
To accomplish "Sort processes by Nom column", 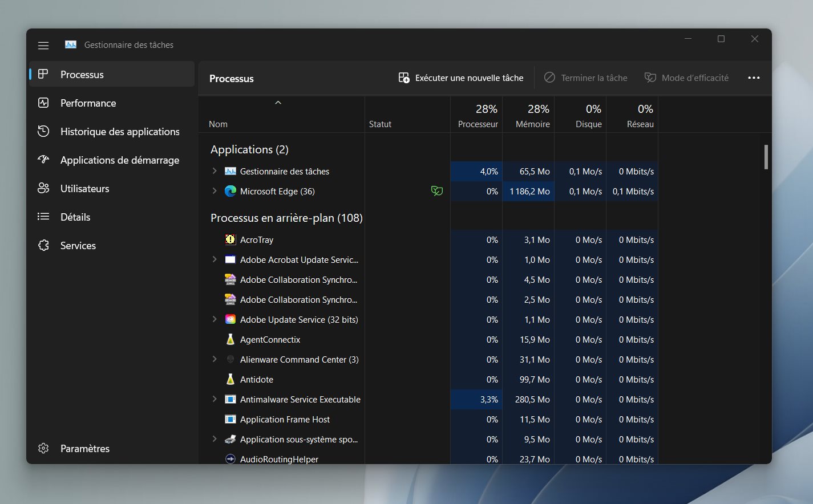I will [281, 115].
